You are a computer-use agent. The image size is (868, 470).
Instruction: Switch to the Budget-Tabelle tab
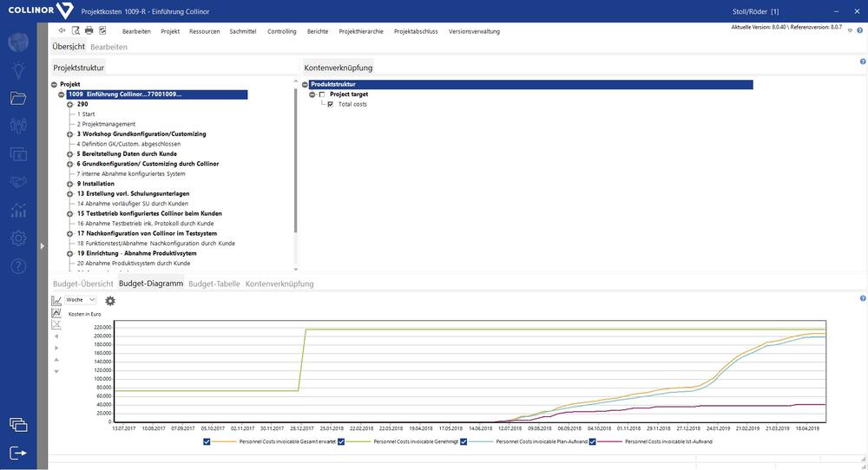(214, 284)
